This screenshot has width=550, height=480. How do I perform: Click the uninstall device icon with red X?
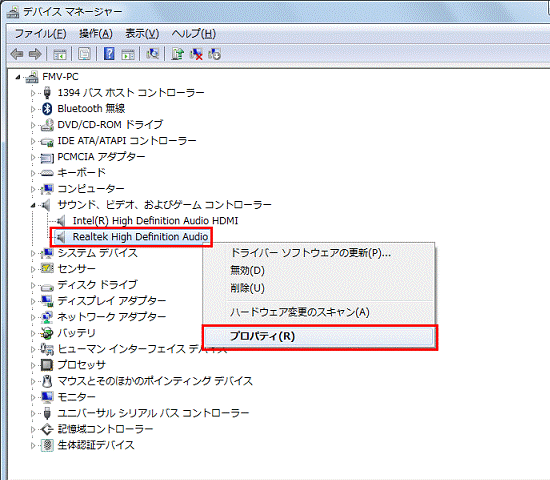196,54
